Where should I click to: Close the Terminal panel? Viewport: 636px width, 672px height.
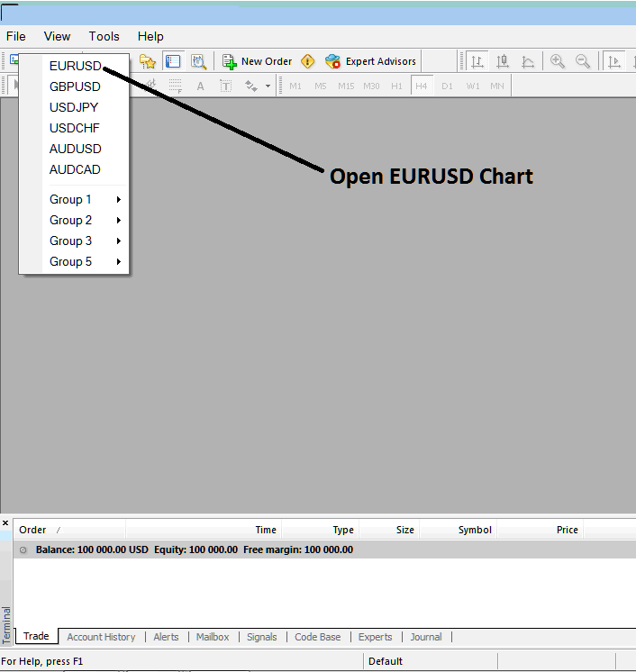5,522
